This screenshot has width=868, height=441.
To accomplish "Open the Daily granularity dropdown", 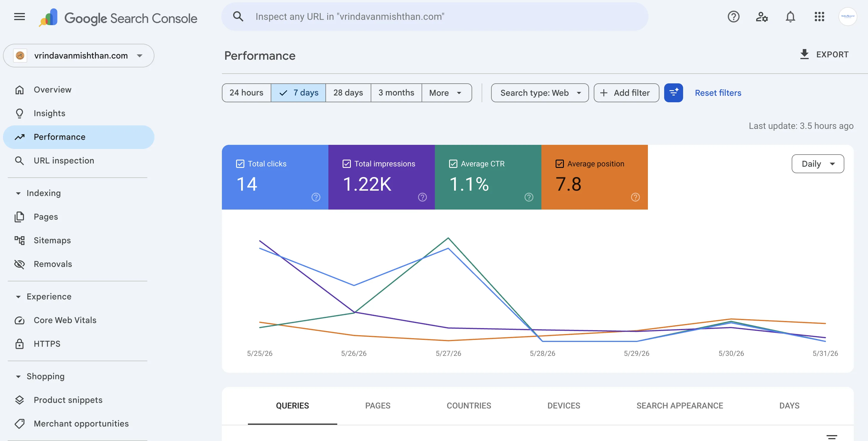I will pos(817,164).
